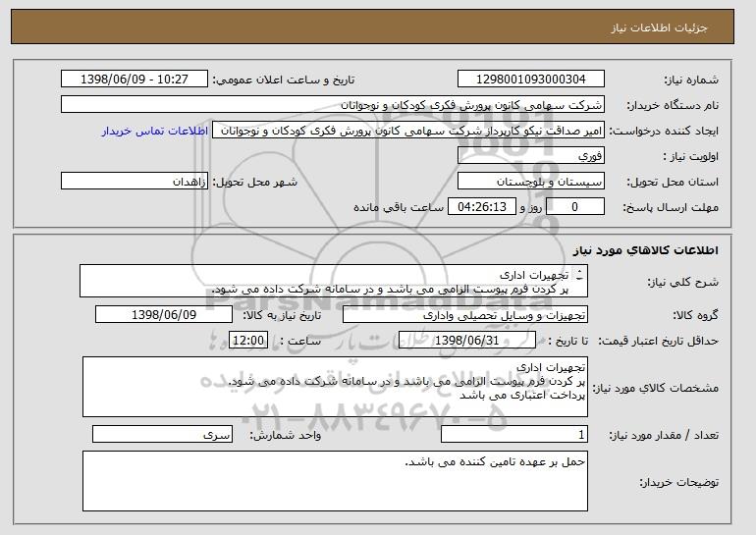The width and height of the screenshot is (756, 535).
Task: Click the تعداد / مقدار مورد نیاز label
Action: point(664,435)
